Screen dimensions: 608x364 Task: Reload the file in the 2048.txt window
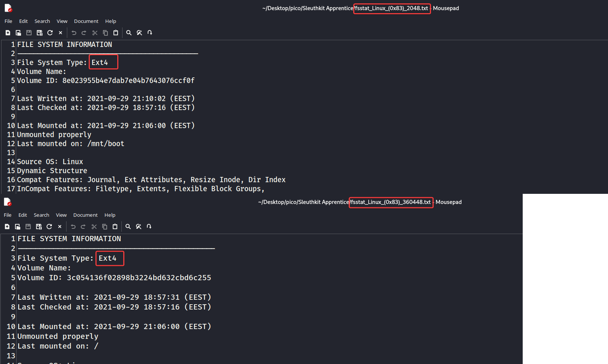tap(50, 33)
